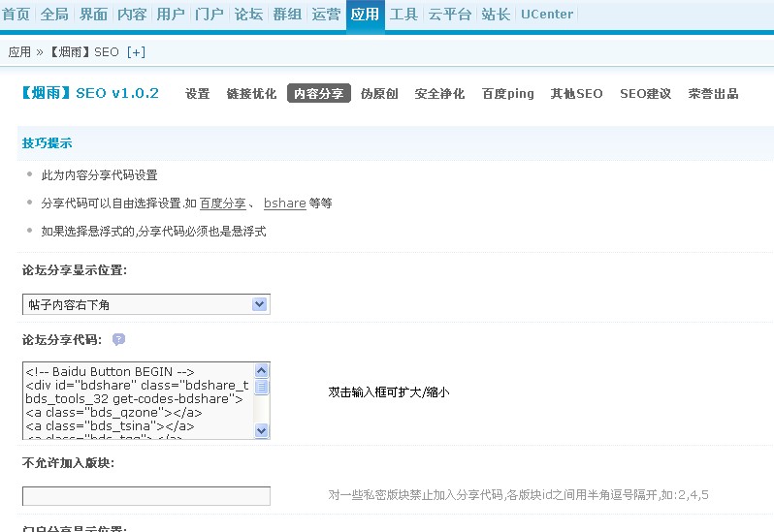This screenshot has height=532, width=774.
Task: Click the 不允许加入版块 input field
Action: [145, 496]
